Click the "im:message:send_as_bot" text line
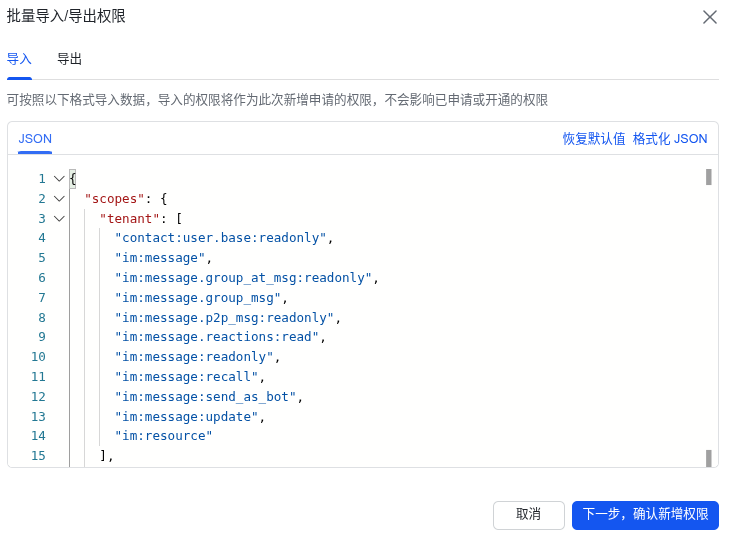732x540 pixels. (207, 396)
